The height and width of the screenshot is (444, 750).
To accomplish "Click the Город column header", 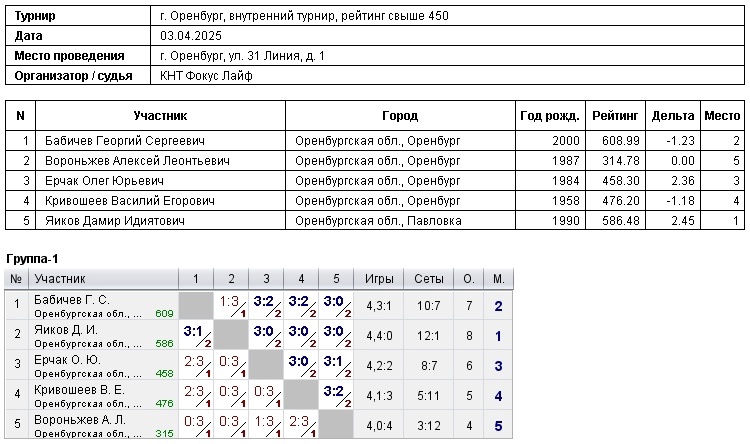I will click(x=400, y=116).
